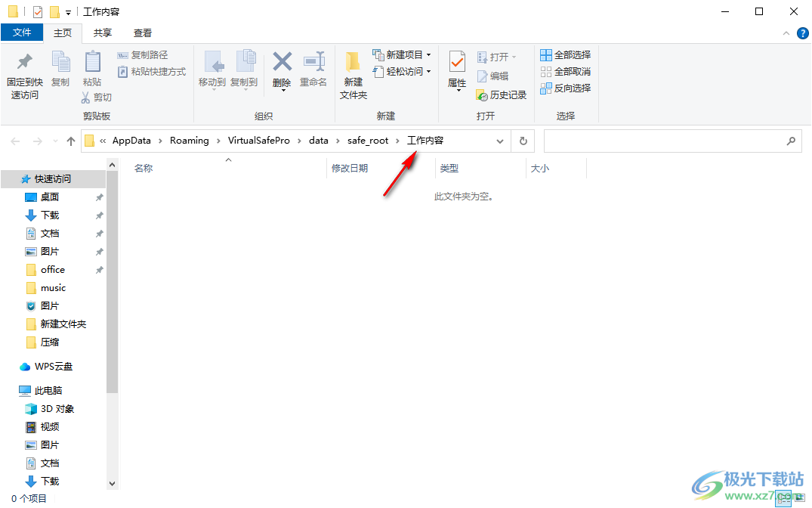The width and height of the screenshot is (812, 508).
Task: Sort by the Name column header
Action: point(144,169)
